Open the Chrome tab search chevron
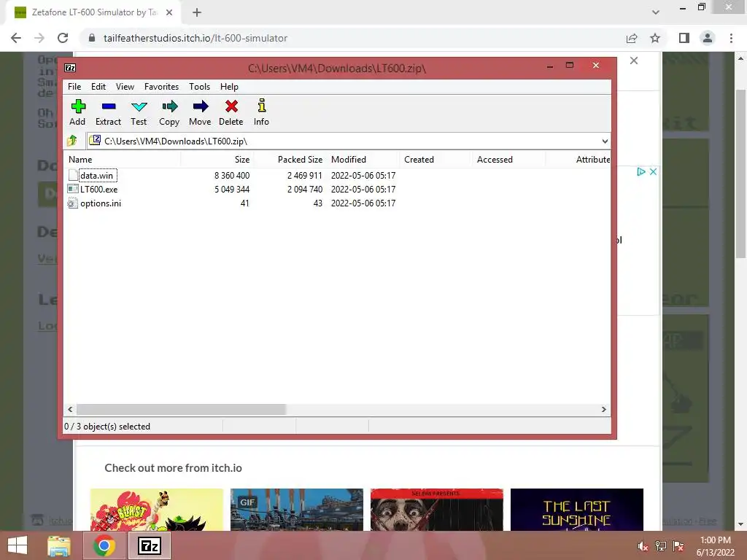The width and height of the screenshot is (747, 560). point(656,12)
